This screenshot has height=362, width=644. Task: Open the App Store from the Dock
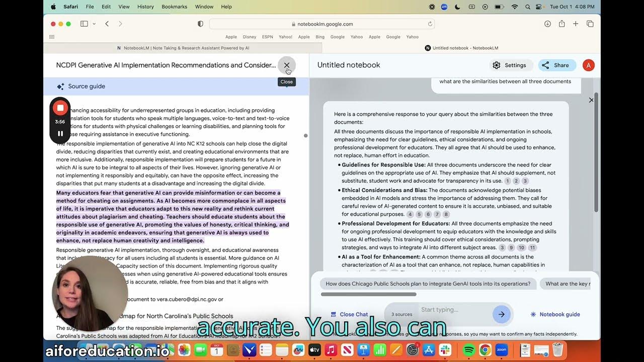[x=429, y=350]
